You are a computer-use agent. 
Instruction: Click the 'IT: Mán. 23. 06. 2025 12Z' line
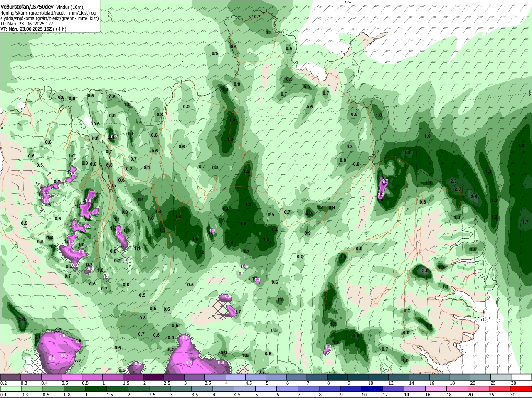[27, 24]
